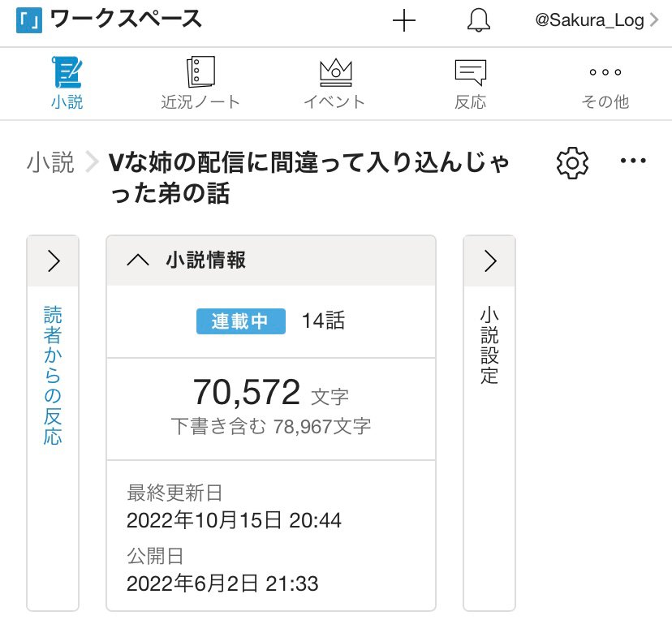The height and width of the screenshot is (620, 672).
Task: Select the イベント crown icon
Action: pyautogui.click(x=334, y=73)
